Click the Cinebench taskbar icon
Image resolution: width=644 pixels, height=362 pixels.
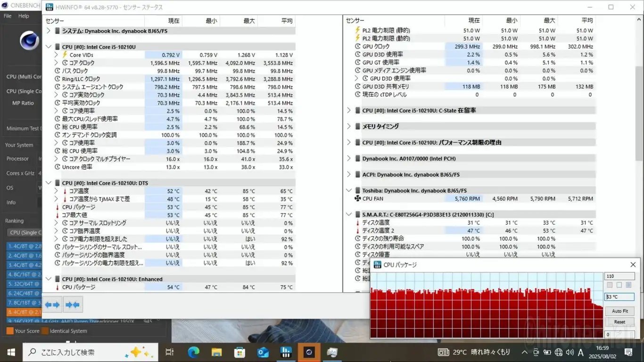click(309, 352)
